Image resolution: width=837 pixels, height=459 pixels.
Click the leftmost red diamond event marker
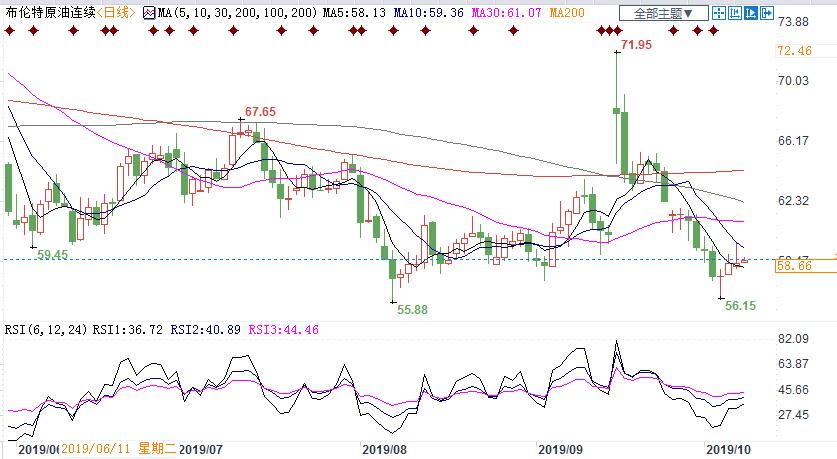coord(8,31)
